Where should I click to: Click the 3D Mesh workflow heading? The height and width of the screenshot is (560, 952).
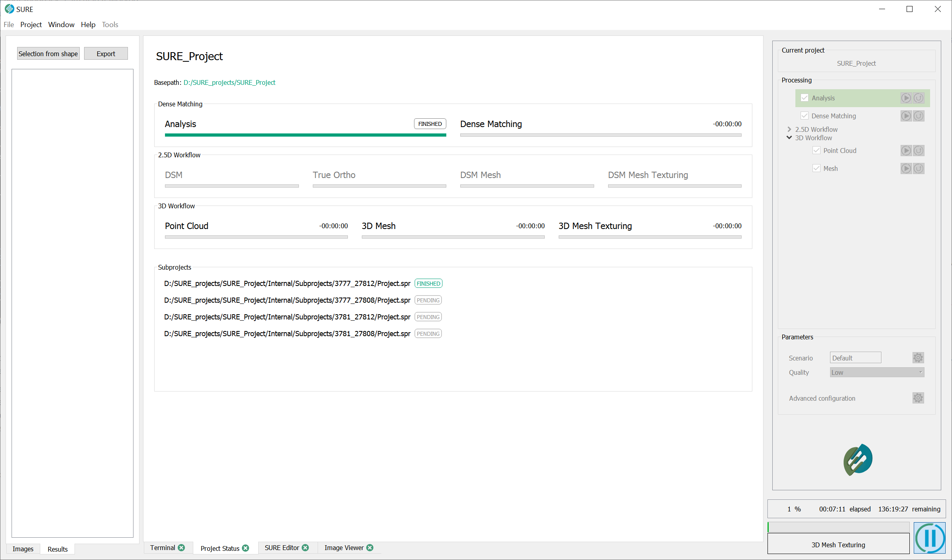click(379, 226)
